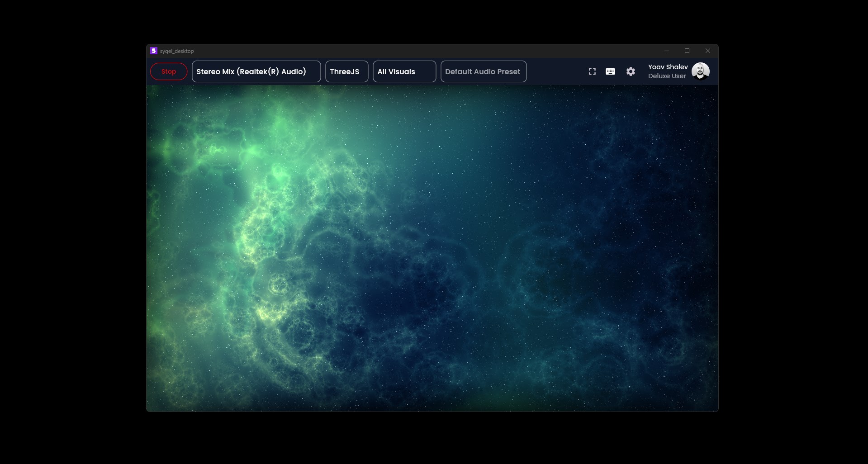Open the Default Audio Preset selector

pyautogui.click(x=483, y=71)
